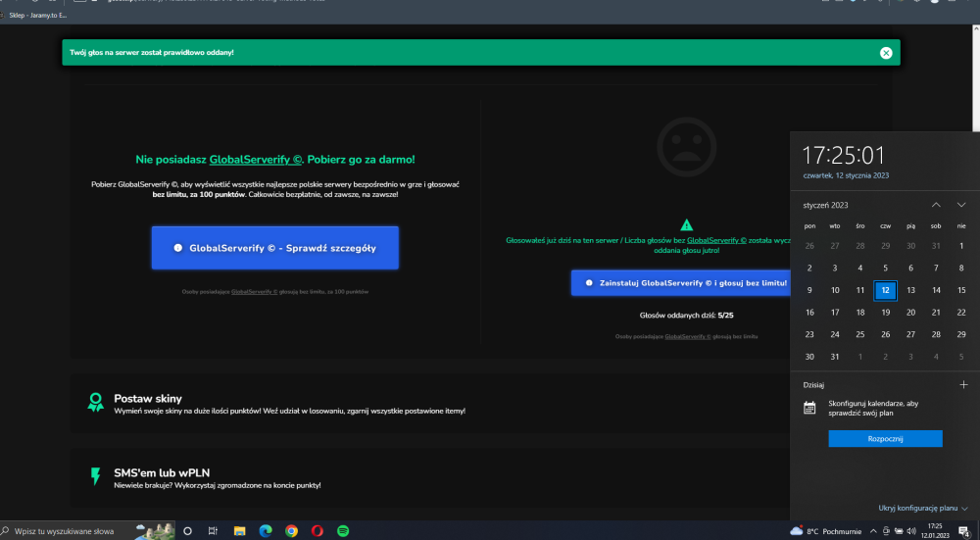Open GlobalServerify link below votes count

coord(688,336)
